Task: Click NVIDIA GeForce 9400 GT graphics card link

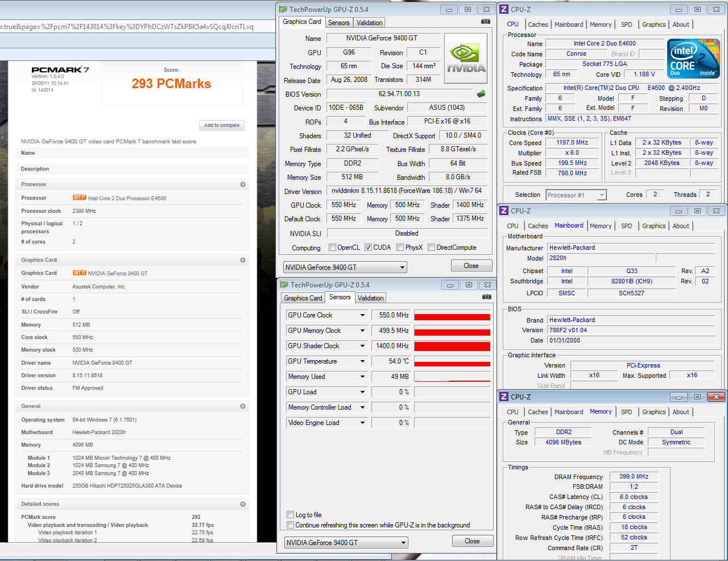Action: (x=118, y=273)
